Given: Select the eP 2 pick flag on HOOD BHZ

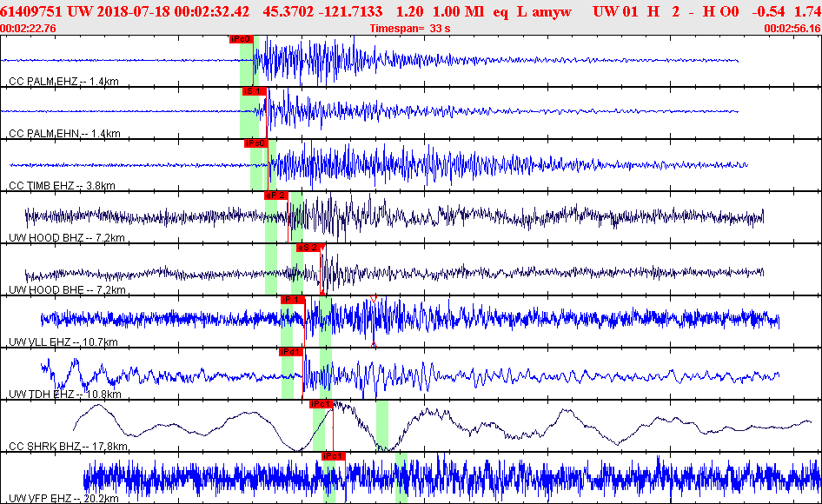Looking at the screenshot, I should pos(275,196).
